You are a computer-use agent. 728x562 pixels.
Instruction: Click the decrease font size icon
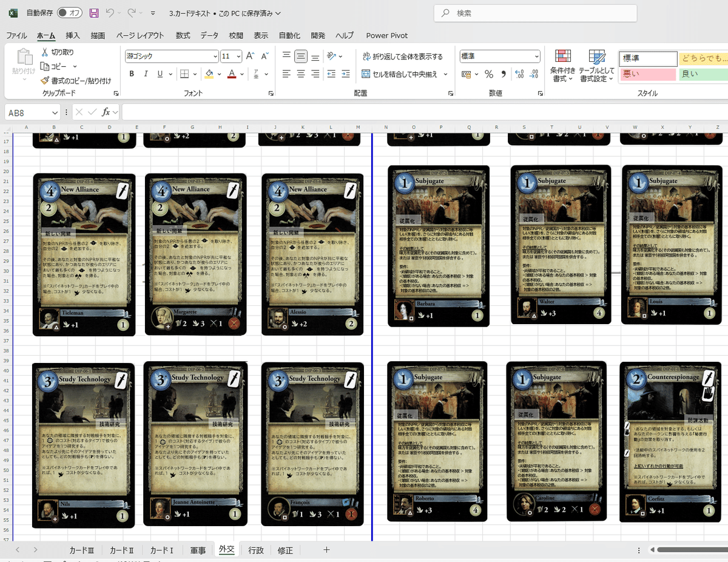point(265,56)
